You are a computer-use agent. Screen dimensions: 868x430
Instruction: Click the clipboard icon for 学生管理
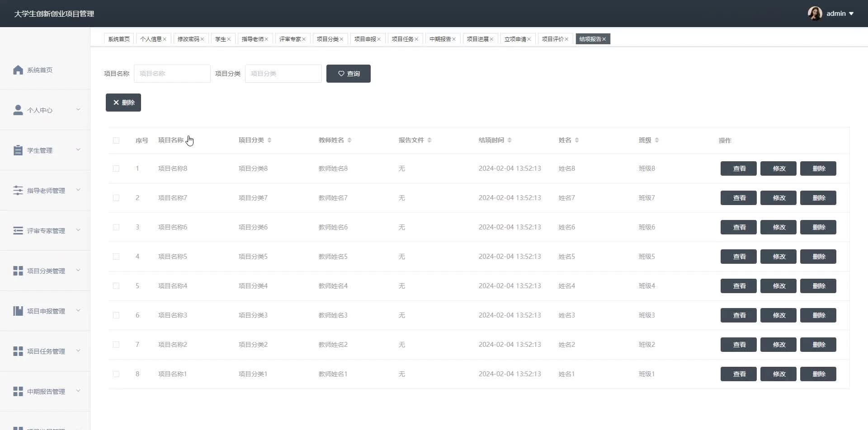pos(18,150)
